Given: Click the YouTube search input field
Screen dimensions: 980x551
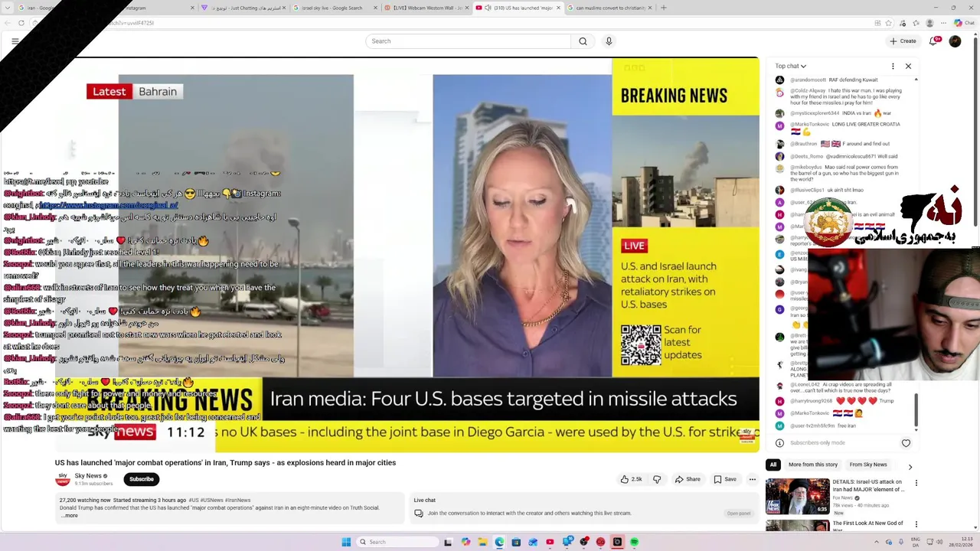Looking at the screenshot, I should click(469, 41).
